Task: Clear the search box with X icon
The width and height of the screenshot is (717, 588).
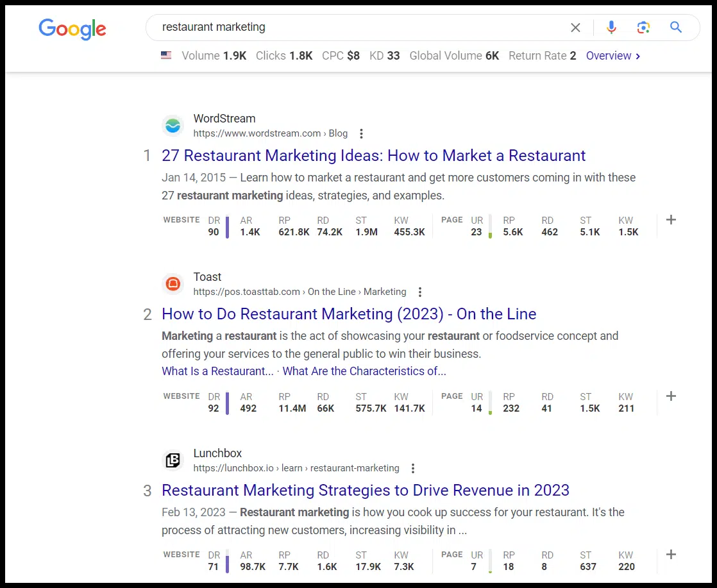Action: (x=575, y=28)
